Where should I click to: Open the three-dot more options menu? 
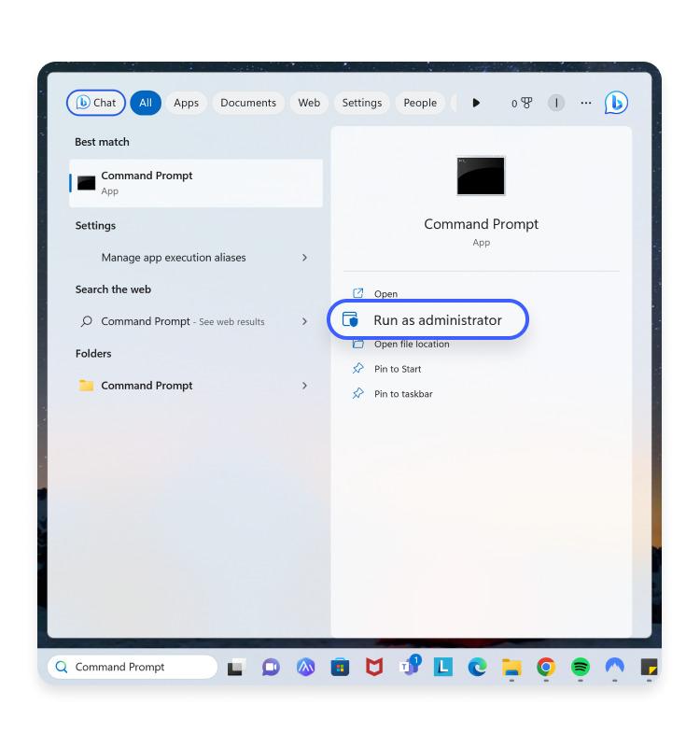[586, 103]
